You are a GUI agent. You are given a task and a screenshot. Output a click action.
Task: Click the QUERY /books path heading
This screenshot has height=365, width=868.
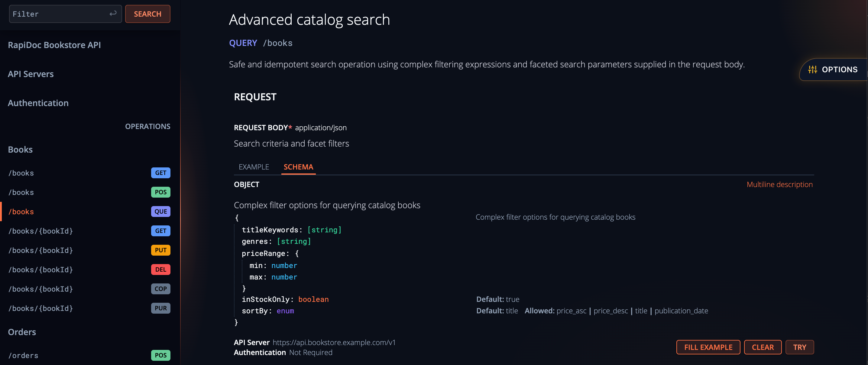[261, 43]
